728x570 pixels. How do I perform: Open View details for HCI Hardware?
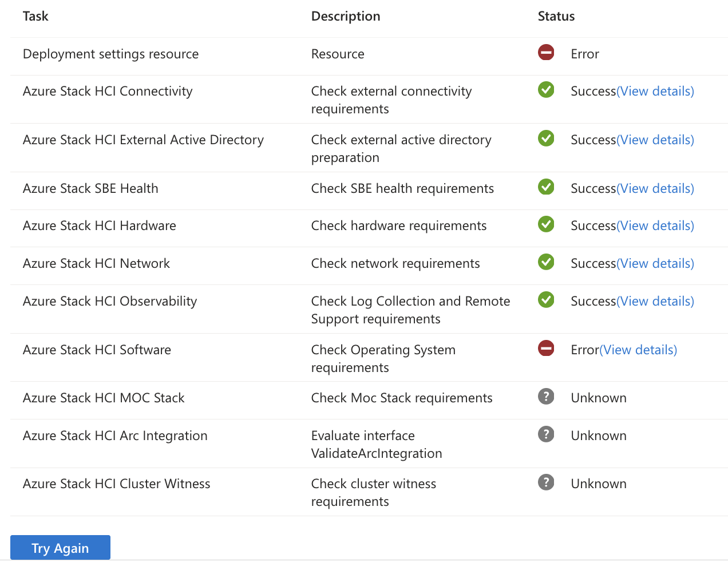tap(655, 226)
